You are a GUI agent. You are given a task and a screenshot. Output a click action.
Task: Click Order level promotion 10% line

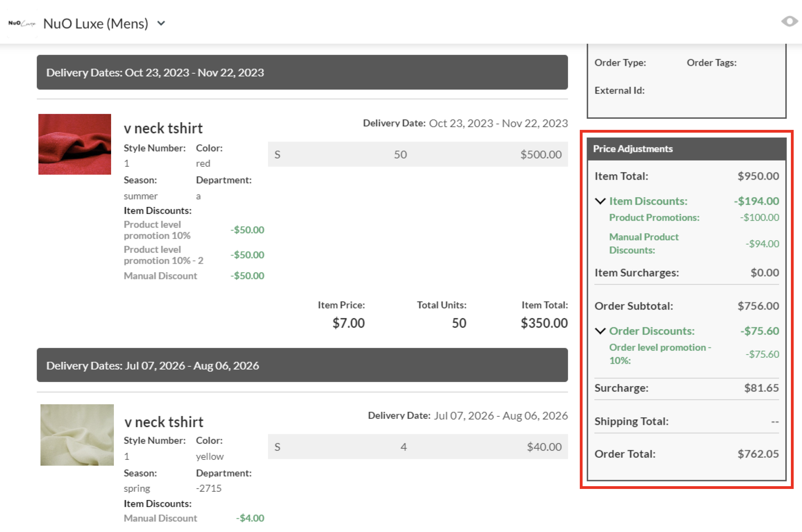coord(660,354)
